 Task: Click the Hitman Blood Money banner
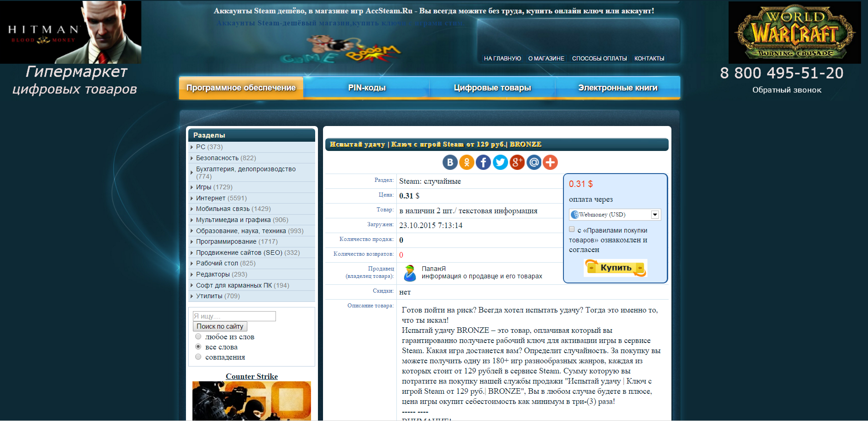click(x=71, y=32)
